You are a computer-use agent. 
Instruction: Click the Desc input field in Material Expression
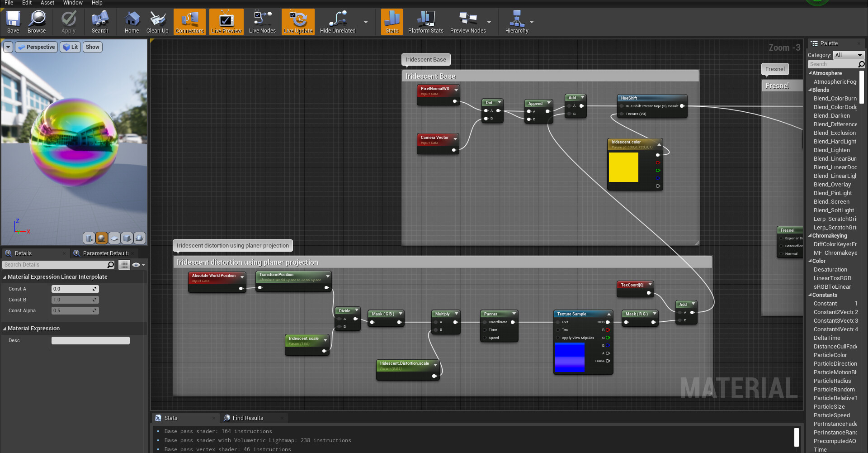pyautogui.click(x=90, y=340)
